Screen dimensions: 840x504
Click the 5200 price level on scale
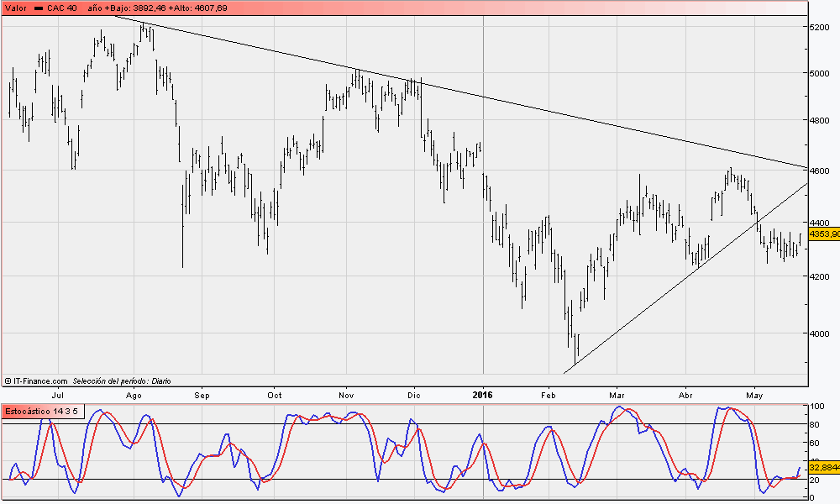tap(821, 28)
